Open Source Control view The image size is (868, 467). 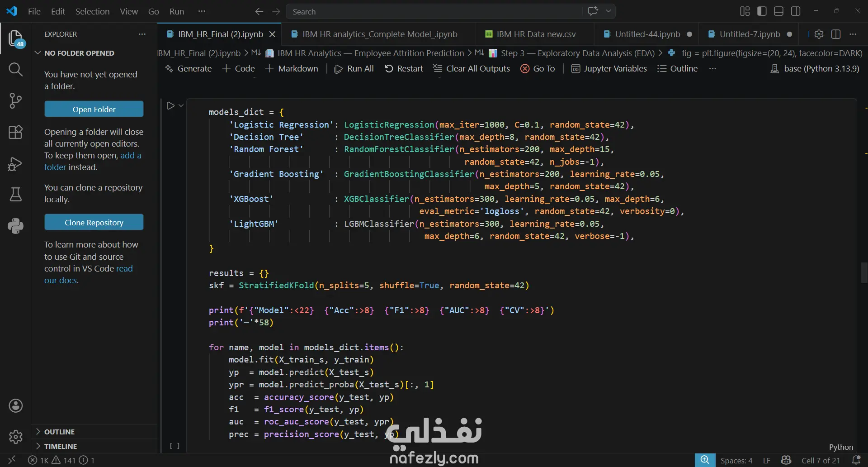pos(16,100)
